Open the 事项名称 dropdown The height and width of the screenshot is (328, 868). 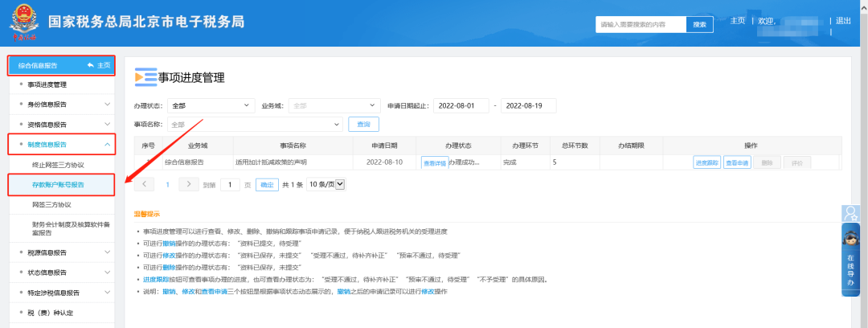[254, 125]
